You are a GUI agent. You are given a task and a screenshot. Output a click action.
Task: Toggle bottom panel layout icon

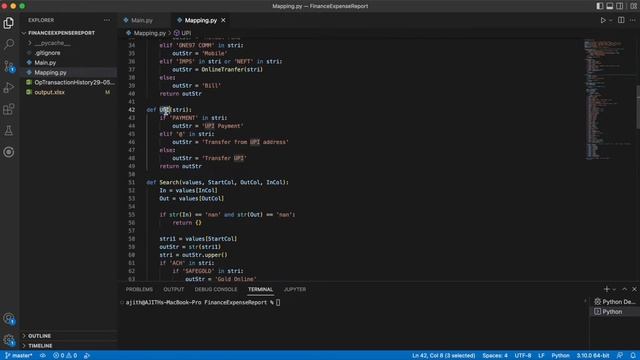tap(609, 6)
